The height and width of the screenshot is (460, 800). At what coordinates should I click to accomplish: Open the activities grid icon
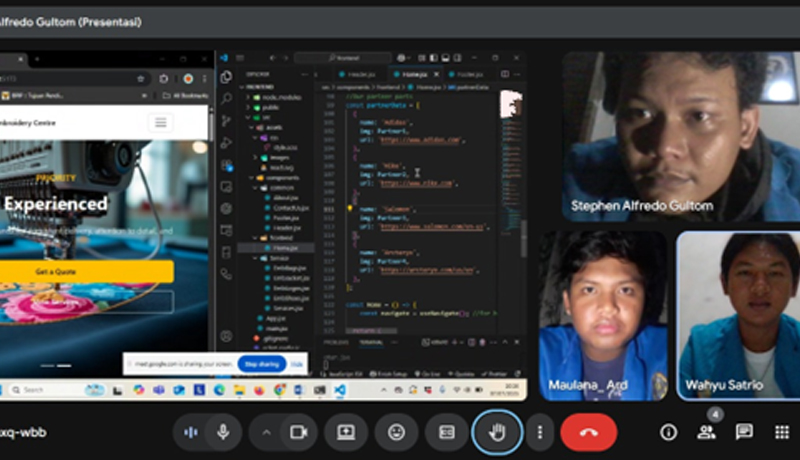point(782,432)
